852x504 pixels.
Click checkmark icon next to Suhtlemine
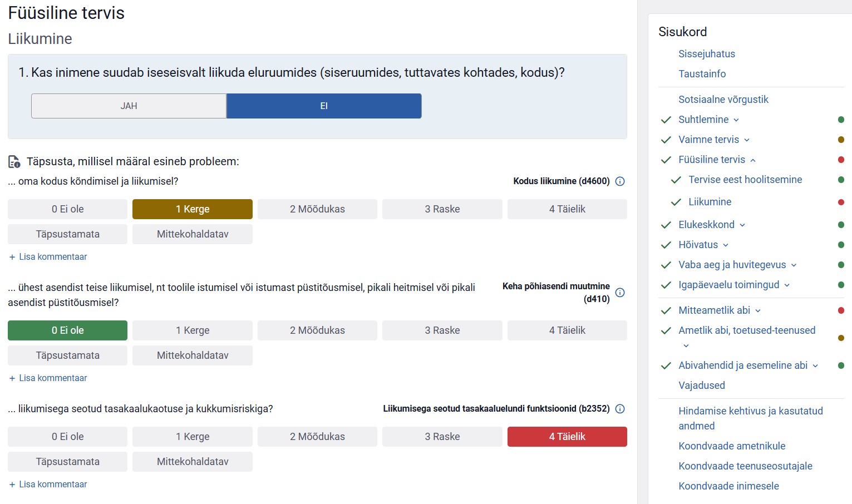[x=666, y=120]
